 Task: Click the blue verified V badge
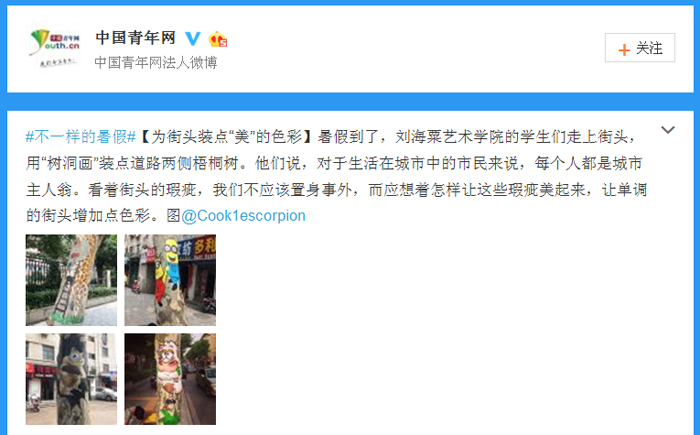coord(193,38)
